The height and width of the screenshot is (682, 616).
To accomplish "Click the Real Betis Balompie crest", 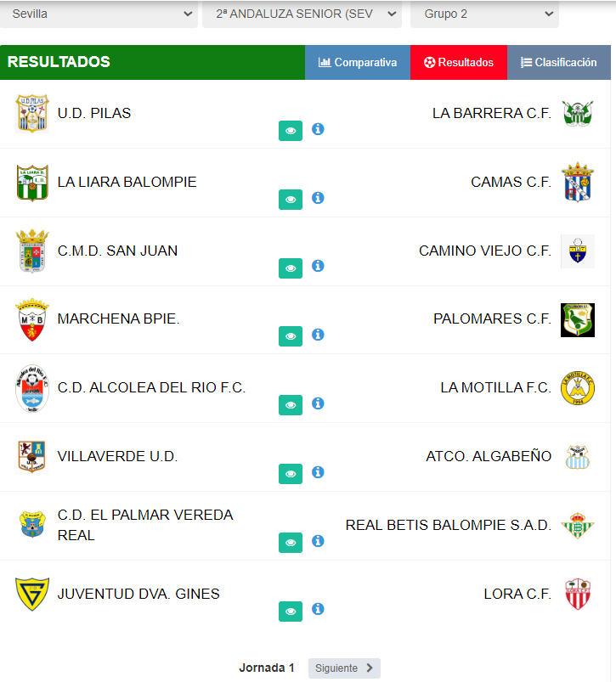I will point(578,525).
